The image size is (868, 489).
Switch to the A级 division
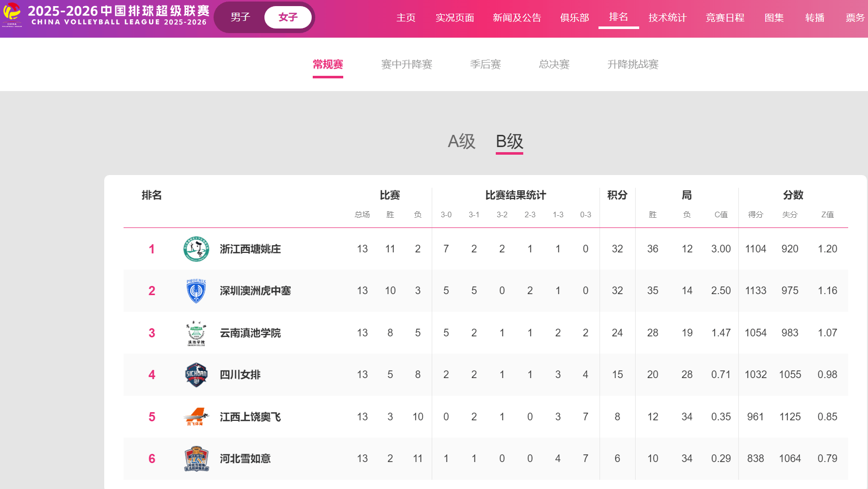tap(461, 141)
